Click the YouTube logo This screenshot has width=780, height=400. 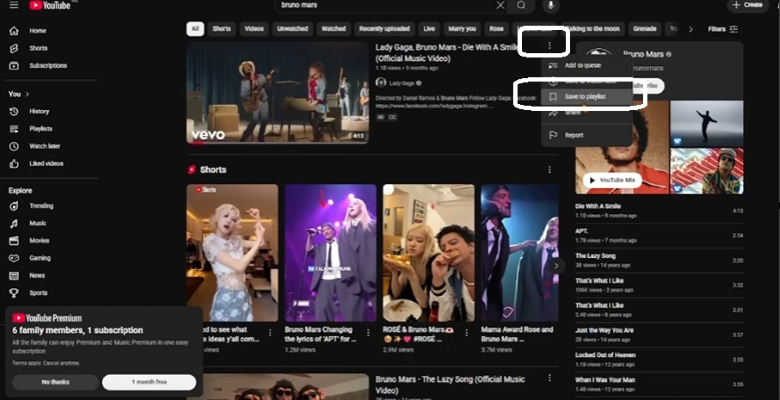(x=50, y=5)
